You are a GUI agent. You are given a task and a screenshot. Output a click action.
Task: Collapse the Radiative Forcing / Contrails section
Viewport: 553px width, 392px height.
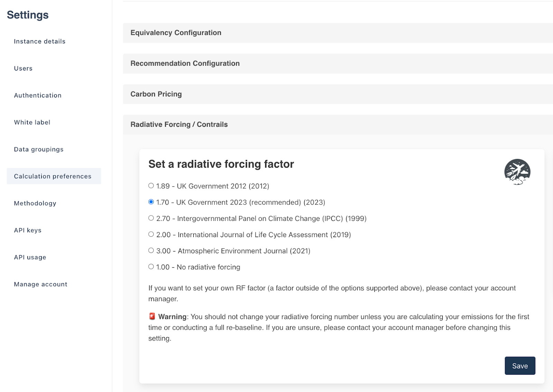tap(179, 124)
